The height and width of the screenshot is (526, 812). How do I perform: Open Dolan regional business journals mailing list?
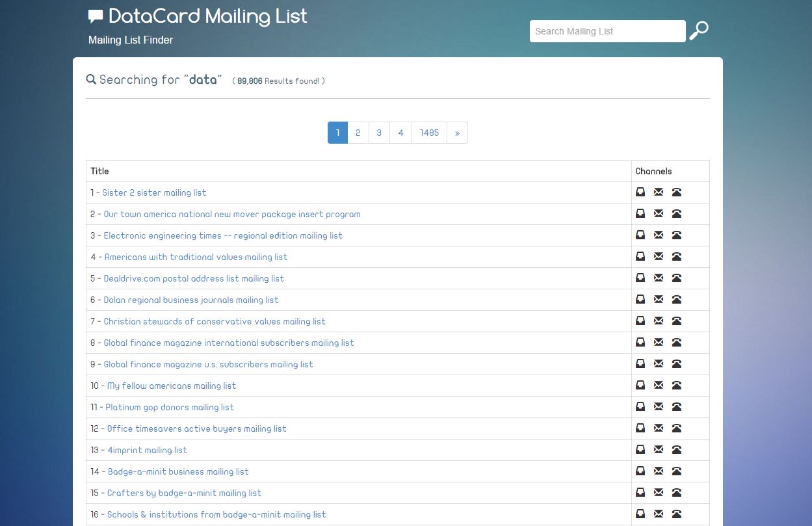[191, 300]
